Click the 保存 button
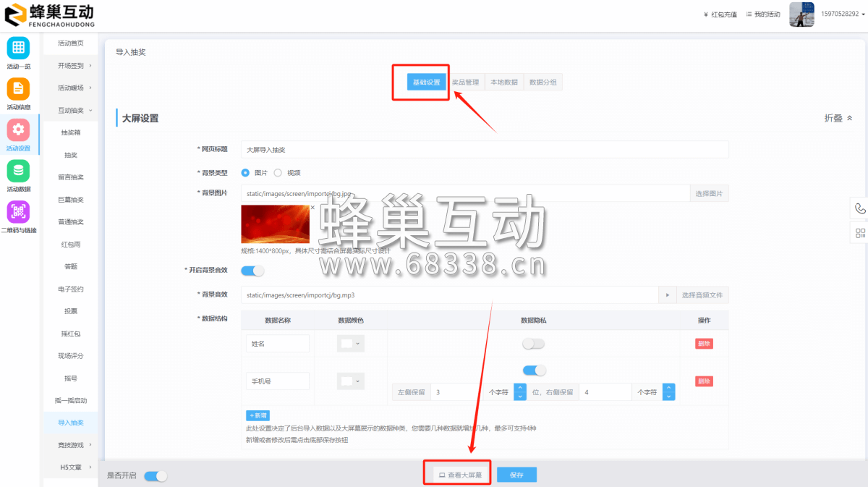 [516, 474]
